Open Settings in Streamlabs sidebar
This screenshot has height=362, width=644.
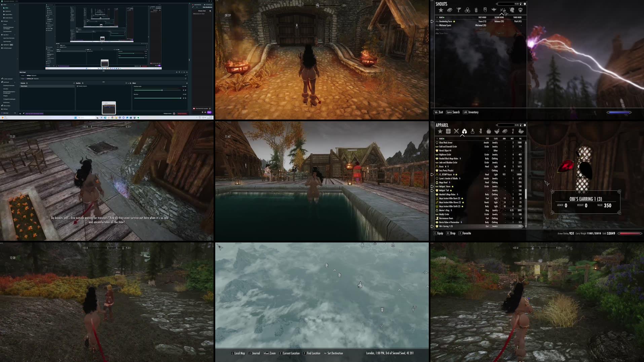pos(5,109)
